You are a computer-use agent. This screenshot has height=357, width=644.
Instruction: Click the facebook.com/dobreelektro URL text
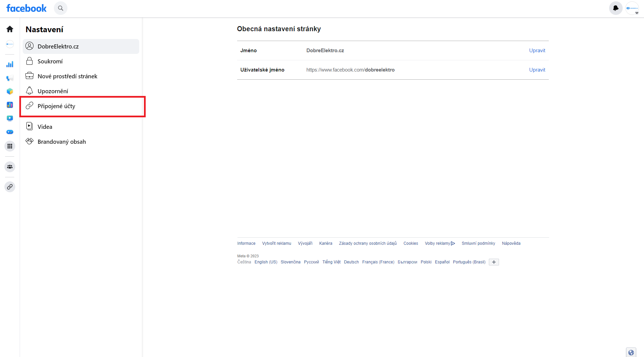pyautogui.click(x=350, y=70)
